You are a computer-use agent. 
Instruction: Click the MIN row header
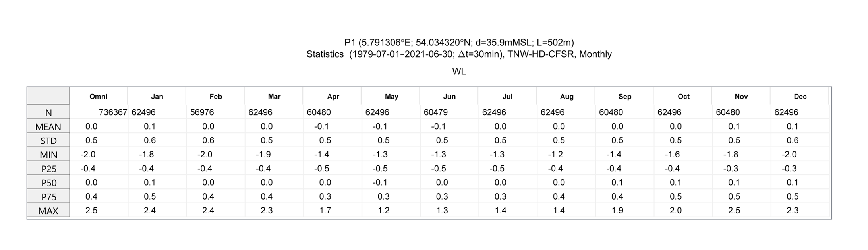click(x=48, y=154)
